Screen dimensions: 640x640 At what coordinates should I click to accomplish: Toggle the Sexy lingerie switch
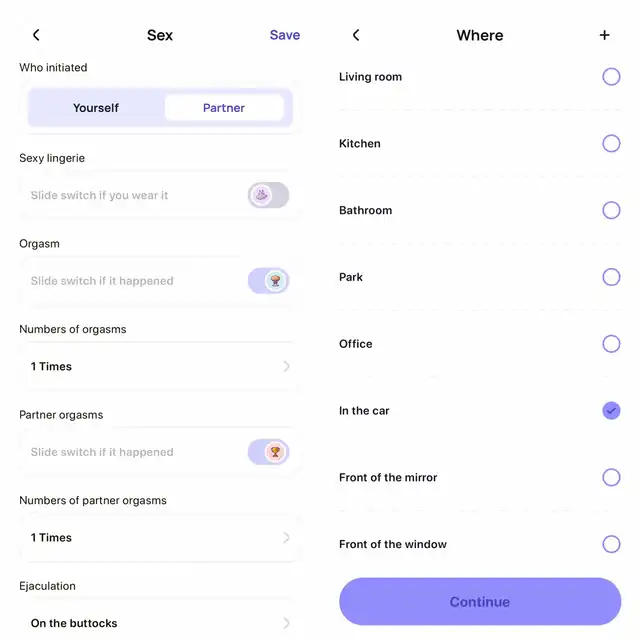(268, 195)
